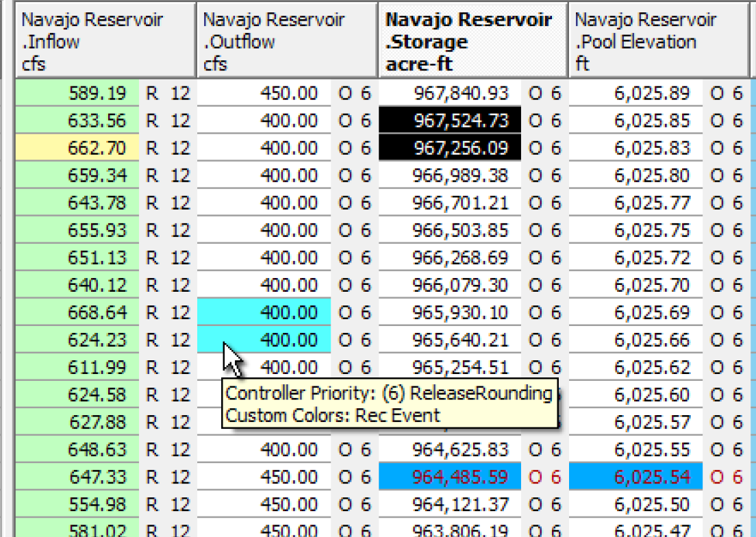This screenshot has height=537, width=756.
Task: Click the blue storage cell 964,485.59
Action: pos(450,477)
